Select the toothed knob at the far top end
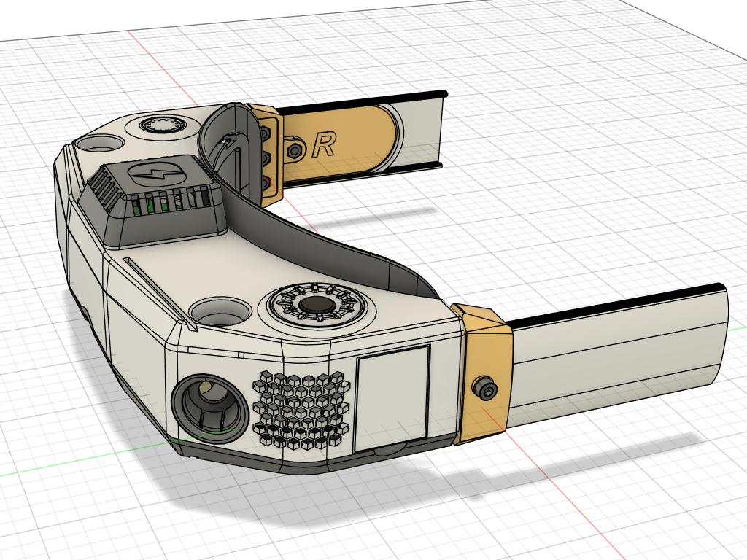The image size is (747, 560). pos(163,125)
